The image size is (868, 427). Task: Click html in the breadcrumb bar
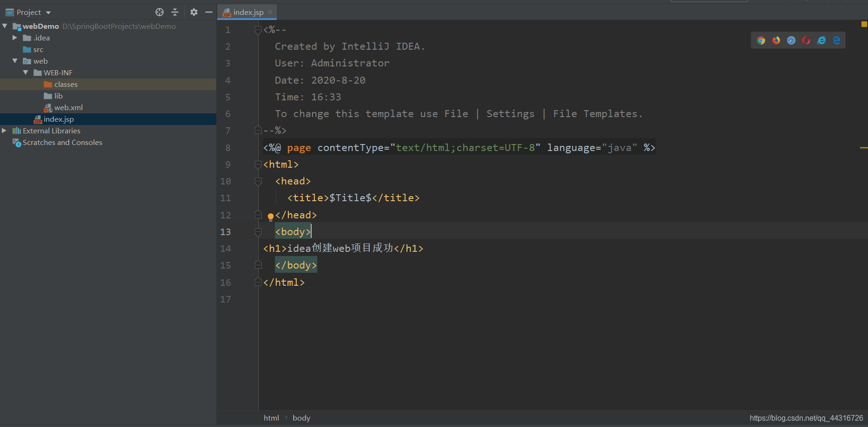271,418
